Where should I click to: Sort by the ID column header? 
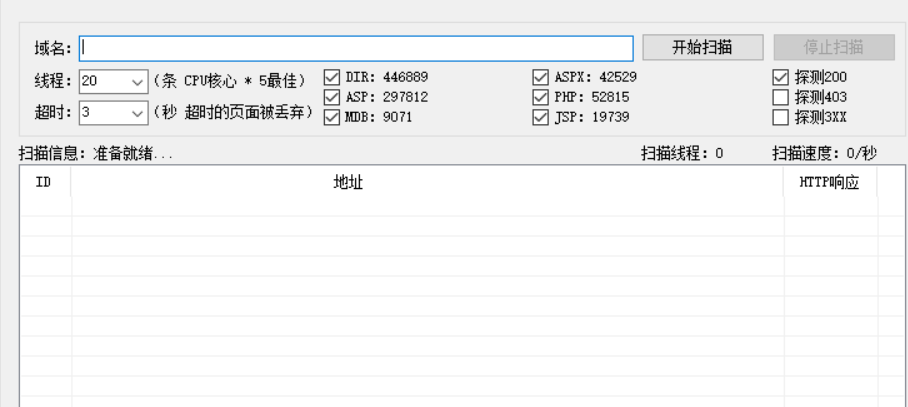[45, 182]
